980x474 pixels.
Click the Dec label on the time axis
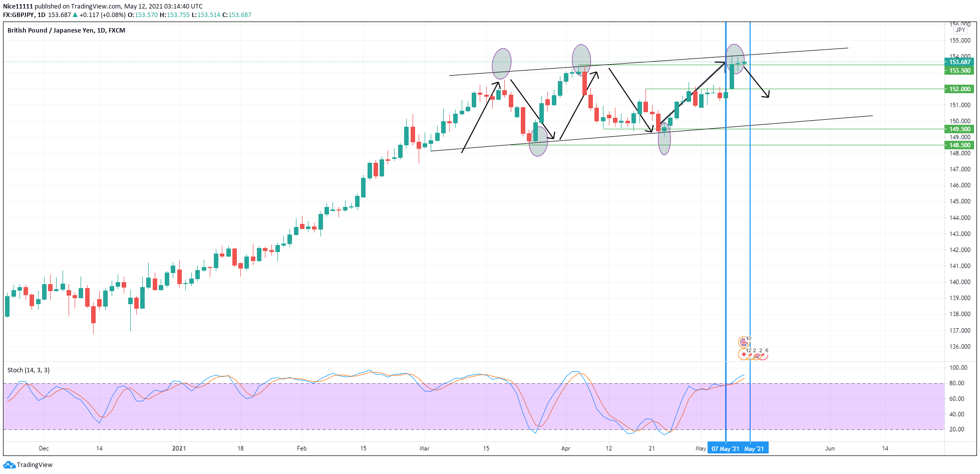pyautogui.click(x=44, y=448)
